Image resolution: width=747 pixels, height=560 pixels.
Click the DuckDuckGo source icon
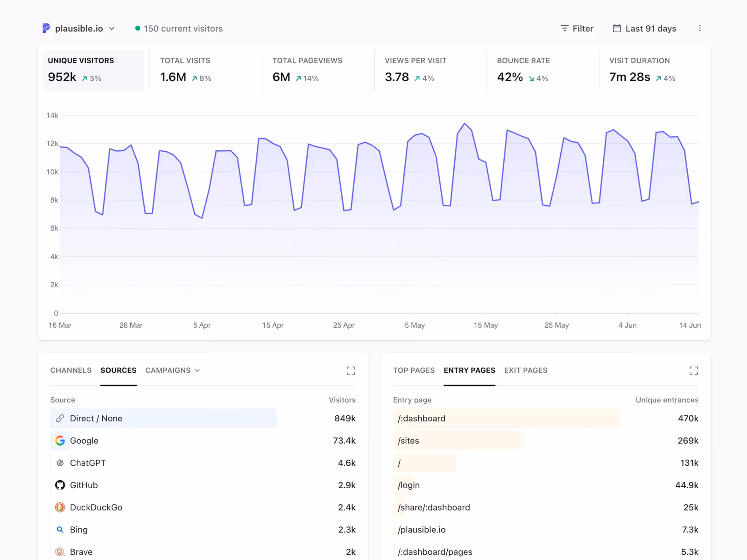point(60,507)
